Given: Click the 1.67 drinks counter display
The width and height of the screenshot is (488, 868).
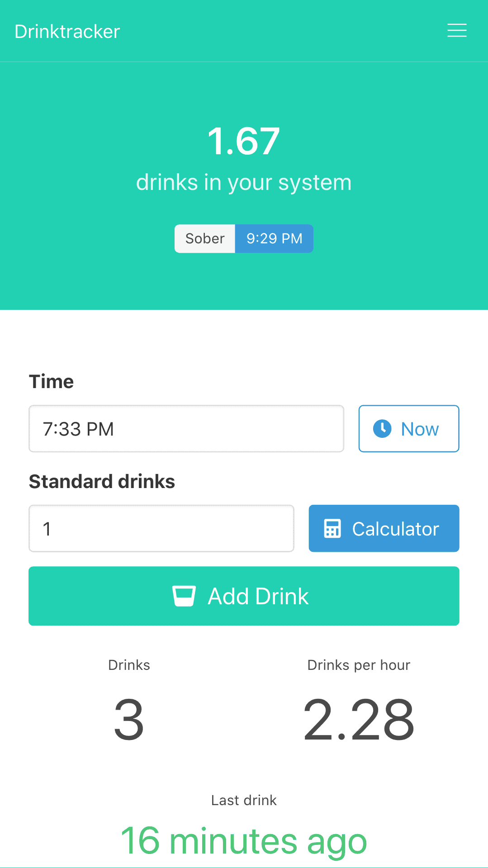Looking at the screenshot, I should pyautogui.click(x=243, y=141).
